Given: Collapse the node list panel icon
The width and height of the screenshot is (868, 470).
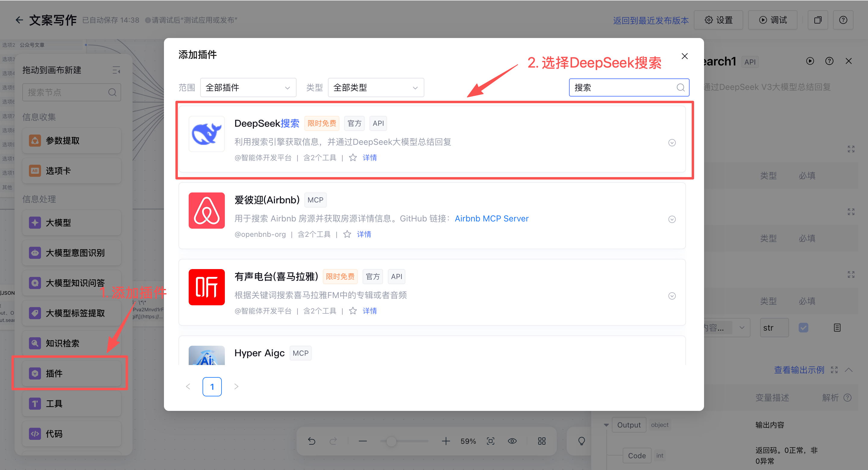Looking at the screenshot, I should [116, 70].
